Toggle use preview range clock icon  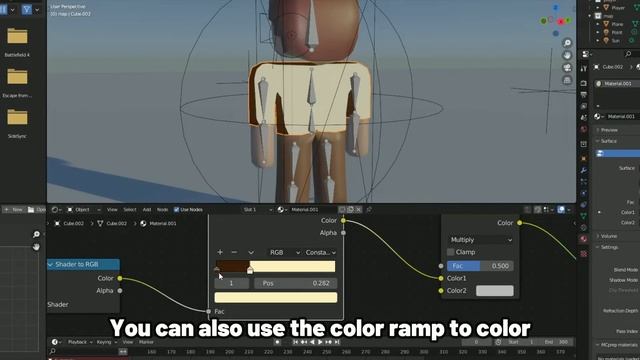tap(498, 342)
